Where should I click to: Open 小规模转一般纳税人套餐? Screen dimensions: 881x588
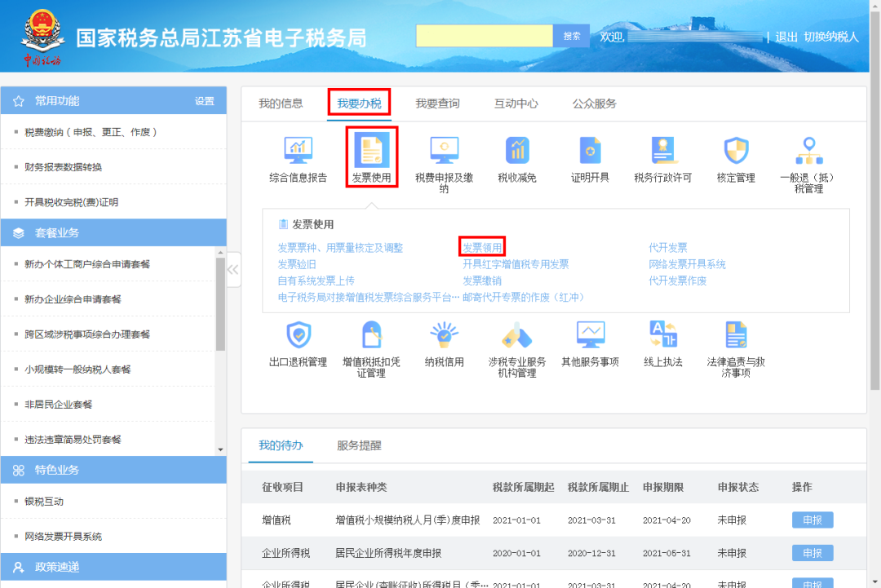point(77,369)
